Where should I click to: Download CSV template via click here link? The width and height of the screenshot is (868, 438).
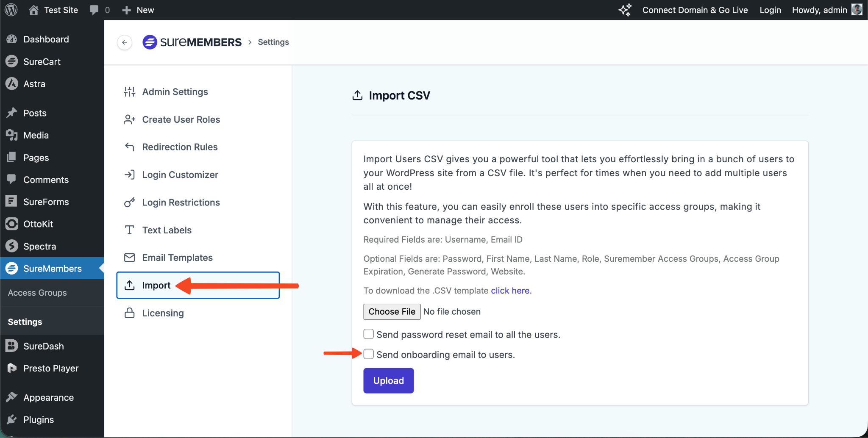click(511, 291)
